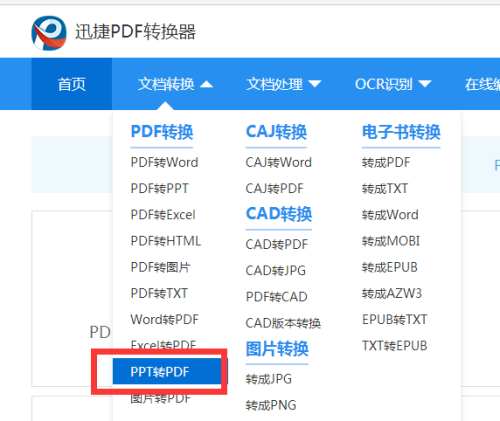Choose 转成MOBI ebook format
The width and height of the screenshot is (500, 421).
point(391,241)
